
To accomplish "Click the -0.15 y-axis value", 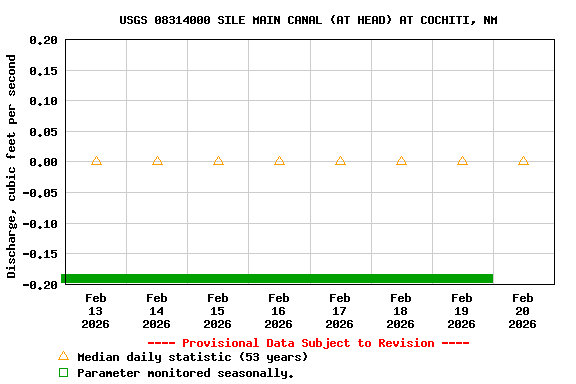I will [x=40, y=254].
